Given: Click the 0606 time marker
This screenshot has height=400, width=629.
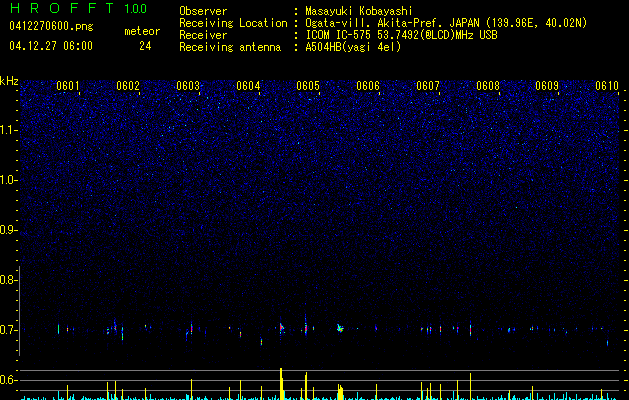Looking at the screenshot, I should [x=368, y=86].
